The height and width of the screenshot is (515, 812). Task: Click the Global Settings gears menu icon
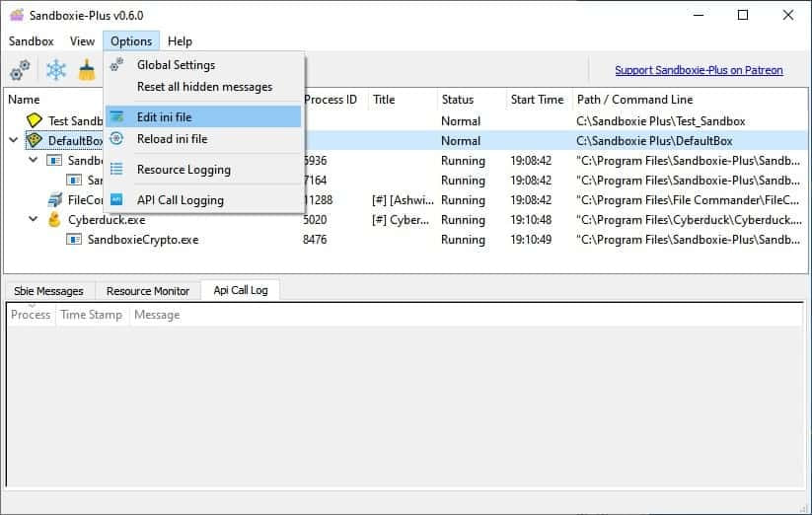117,65
